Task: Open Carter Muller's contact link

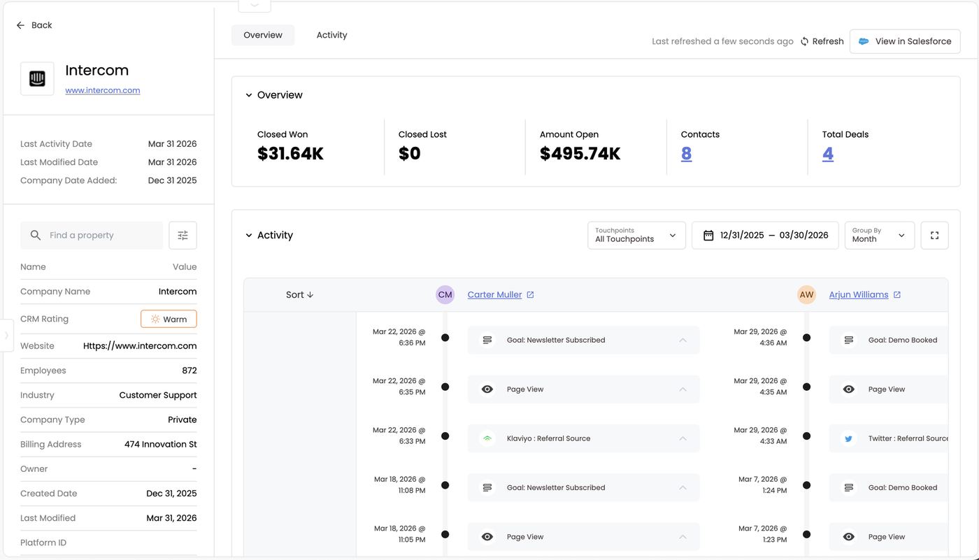Action: (x=494, y=295)
